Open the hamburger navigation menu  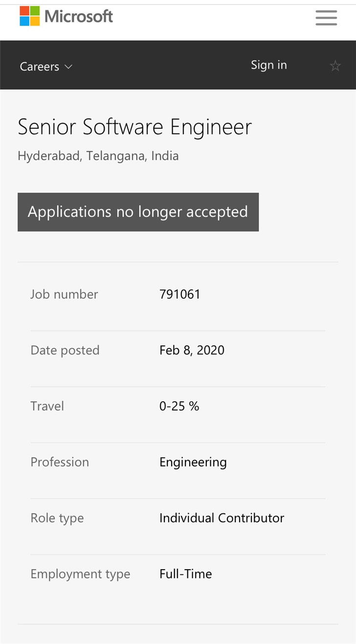coord(326,18)
